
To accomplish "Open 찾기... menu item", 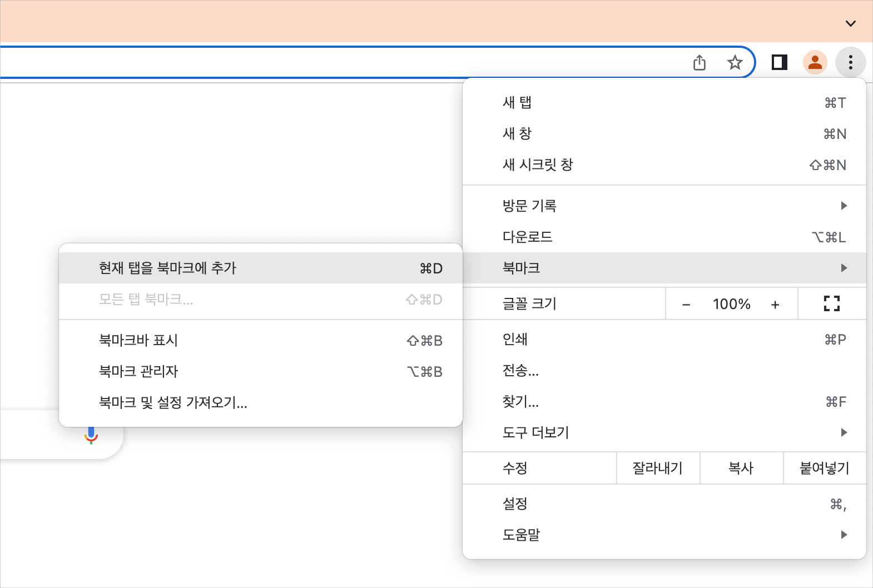I will point(664,401).
